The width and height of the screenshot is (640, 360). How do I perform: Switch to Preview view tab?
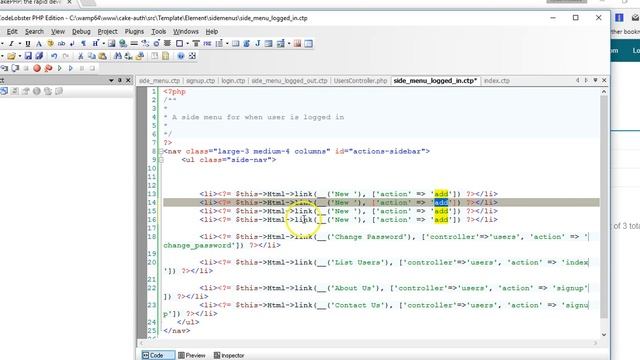[192, 356]
